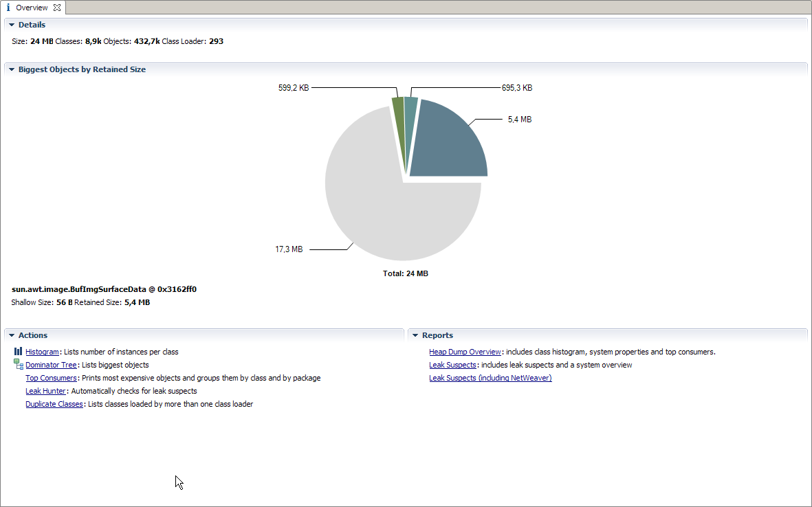Open the Histogram link
The height and width of the screenshot is (507, 812).
(42, 352)
